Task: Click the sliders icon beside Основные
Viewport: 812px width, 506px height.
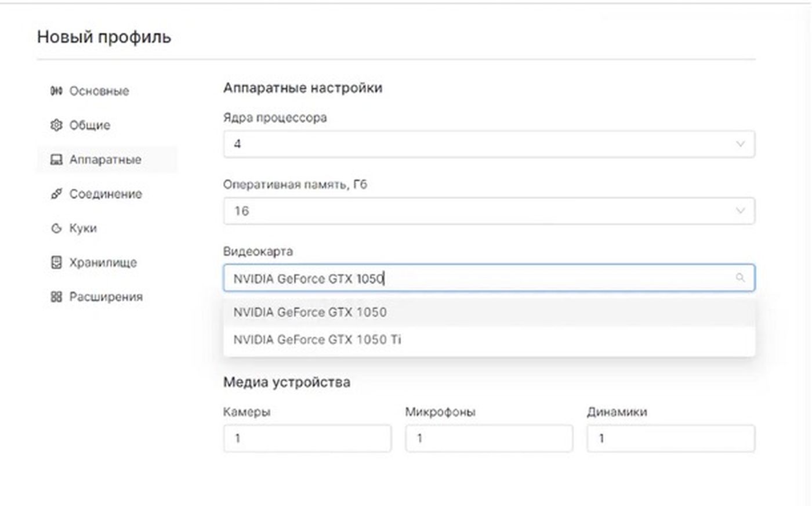Action: pyautogui.click(x=56, y=91)
